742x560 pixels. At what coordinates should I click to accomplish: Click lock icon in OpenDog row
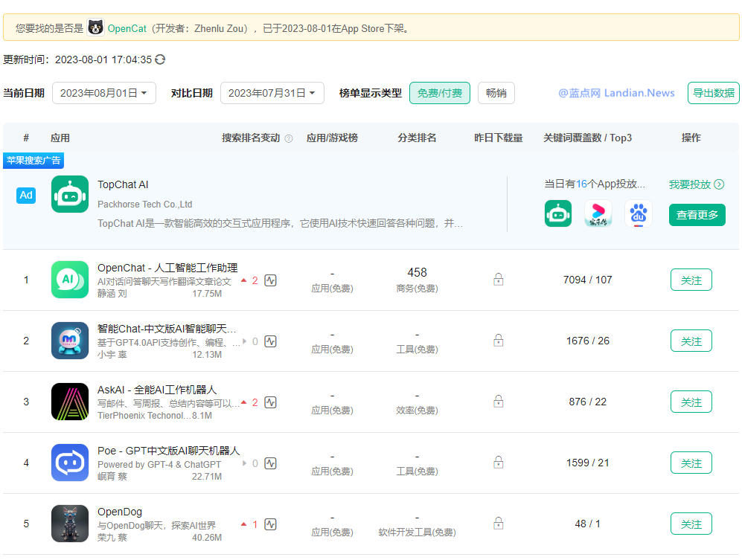pyautogui.click(x=499, y=523)
